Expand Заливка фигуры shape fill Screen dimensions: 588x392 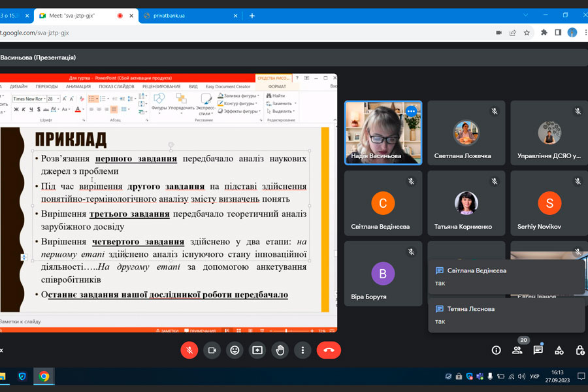238,95
